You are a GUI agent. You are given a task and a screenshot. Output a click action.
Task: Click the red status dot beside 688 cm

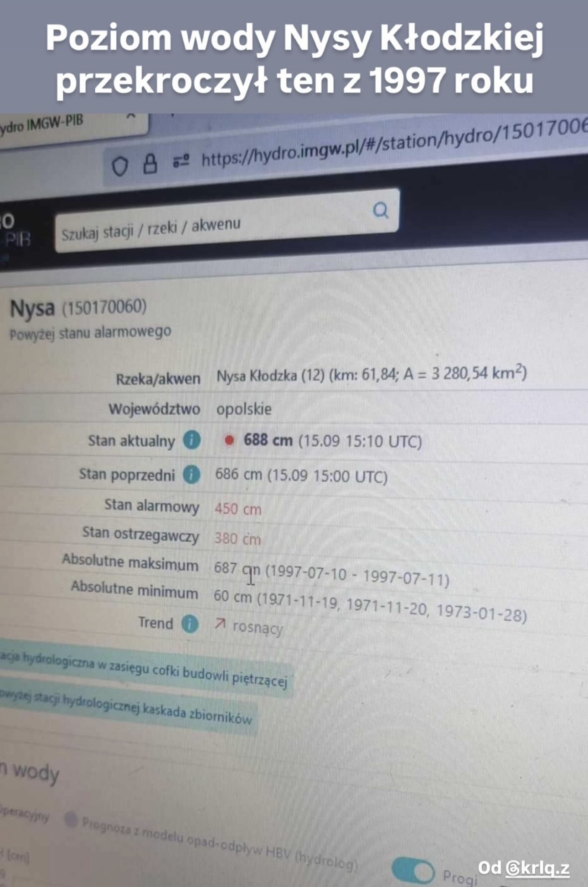(229, 440)
